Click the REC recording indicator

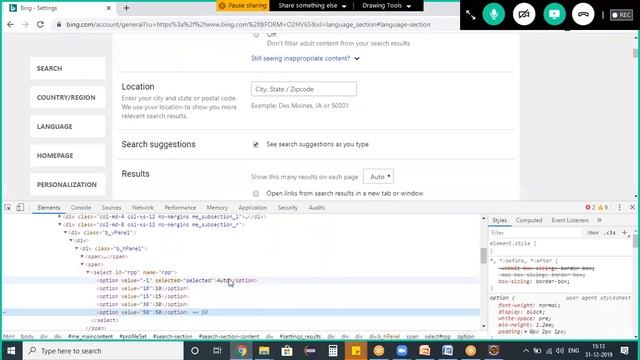point(621,15)
